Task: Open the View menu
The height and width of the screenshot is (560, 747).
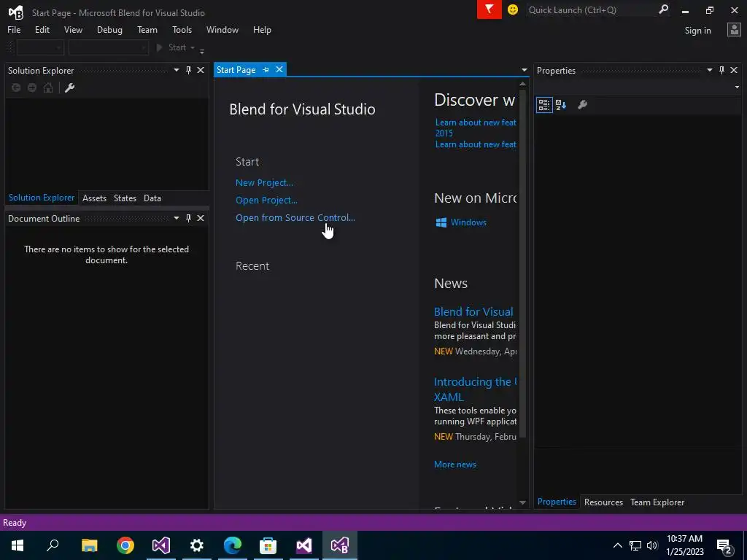Action: [73, 30]
